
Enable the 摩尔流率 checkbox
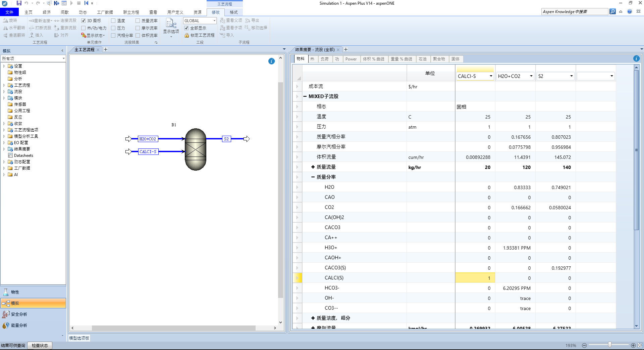pyautogui.click(x=138, y=28)
